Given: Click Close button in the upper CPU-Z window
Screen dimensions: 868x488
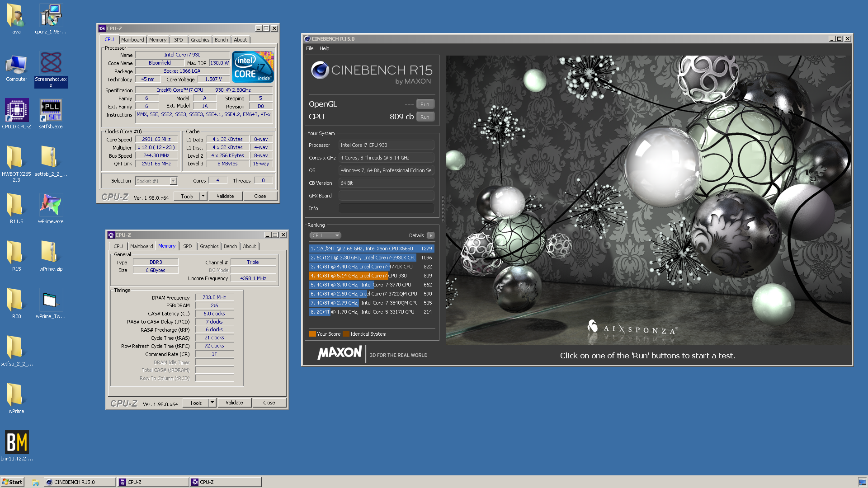Looking at the screenshot, I should (260, 196).
